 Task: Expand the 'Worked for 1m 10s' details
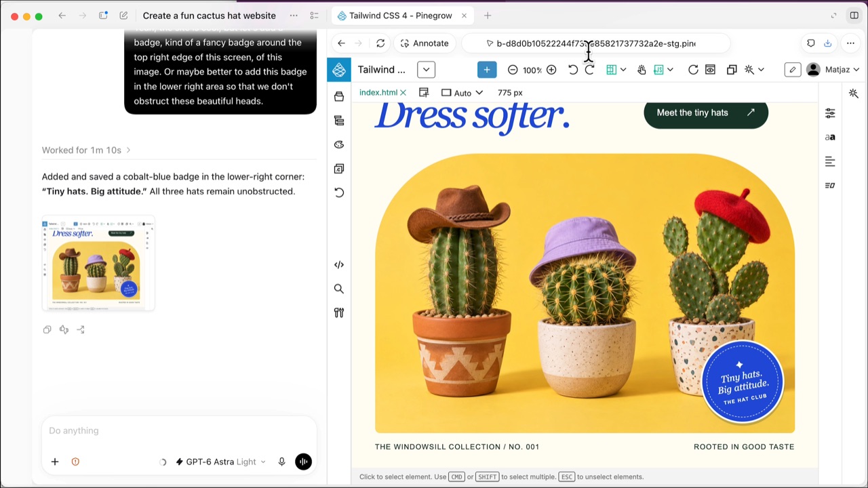click(x=86, y=150)
